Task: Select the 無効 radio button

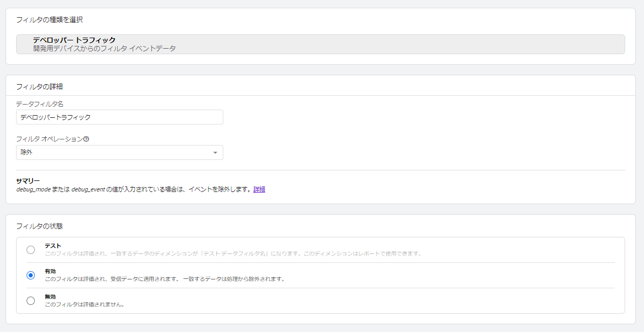Action: coord(31,300)
